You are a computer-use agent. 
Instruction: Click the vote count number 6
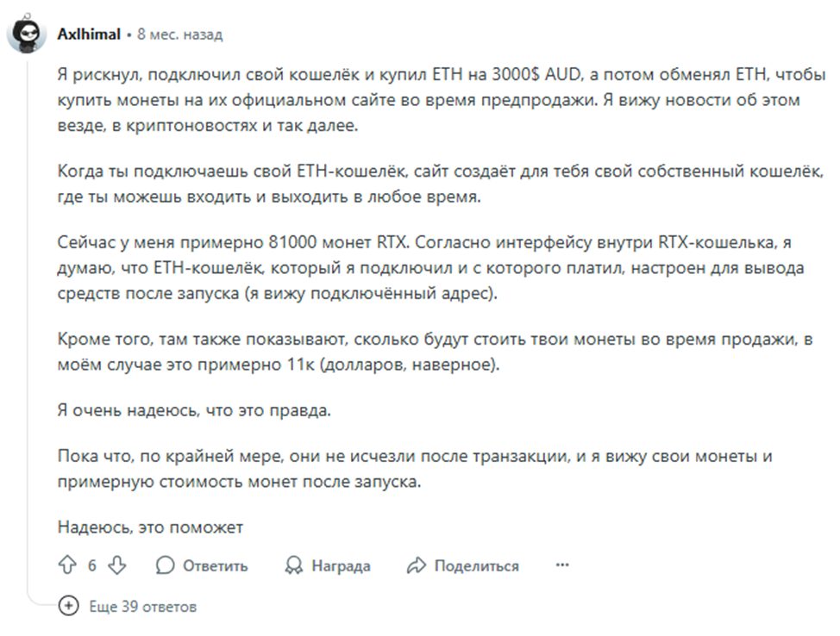pyautogui.click(x=92, y=565)
